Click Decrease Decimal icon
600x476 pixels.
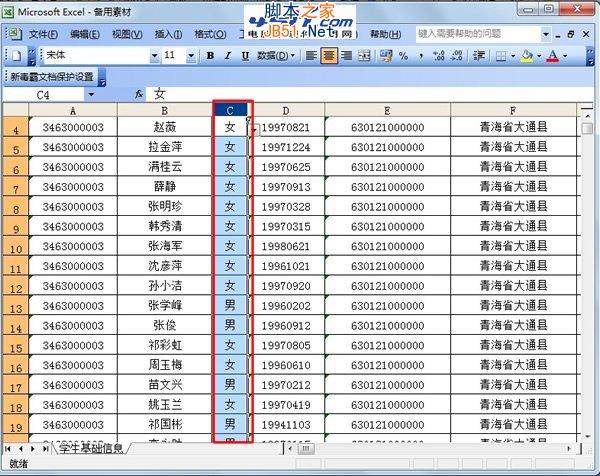tap(457, 56)
